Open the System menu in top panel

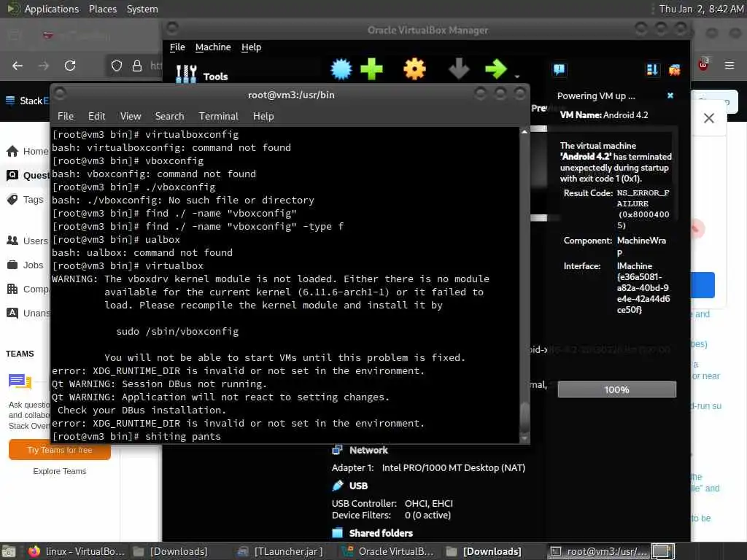click(x=142, y=9)
